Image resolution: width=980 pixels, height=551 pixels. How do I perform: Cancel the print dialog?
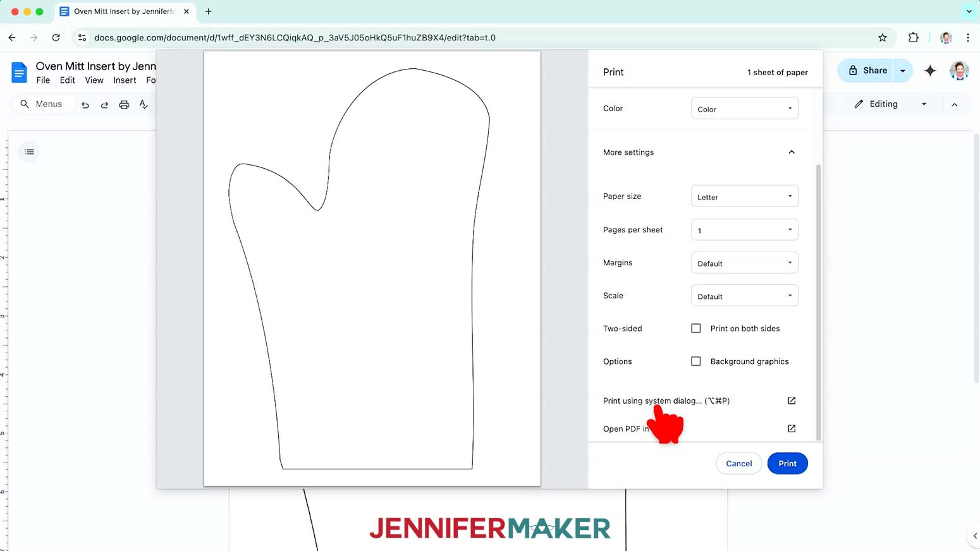(738, 464)
